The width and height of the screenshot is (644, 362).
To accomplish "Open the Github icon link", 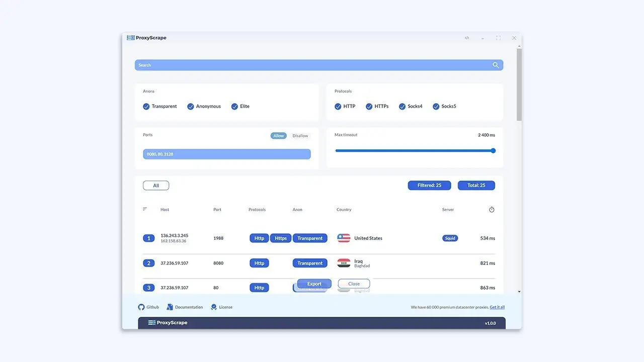I will pyautogui.click(x=141, y=307).
